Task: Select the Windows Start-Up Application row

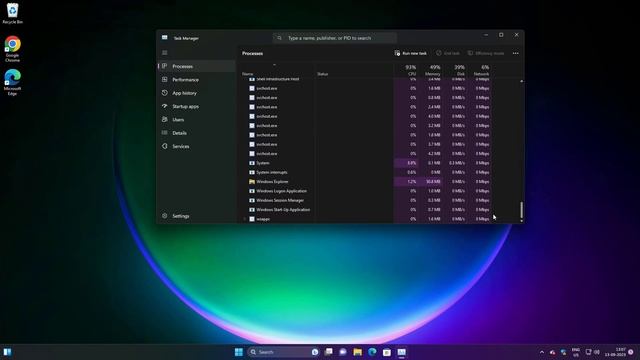Action: click(x=366, y=210)
